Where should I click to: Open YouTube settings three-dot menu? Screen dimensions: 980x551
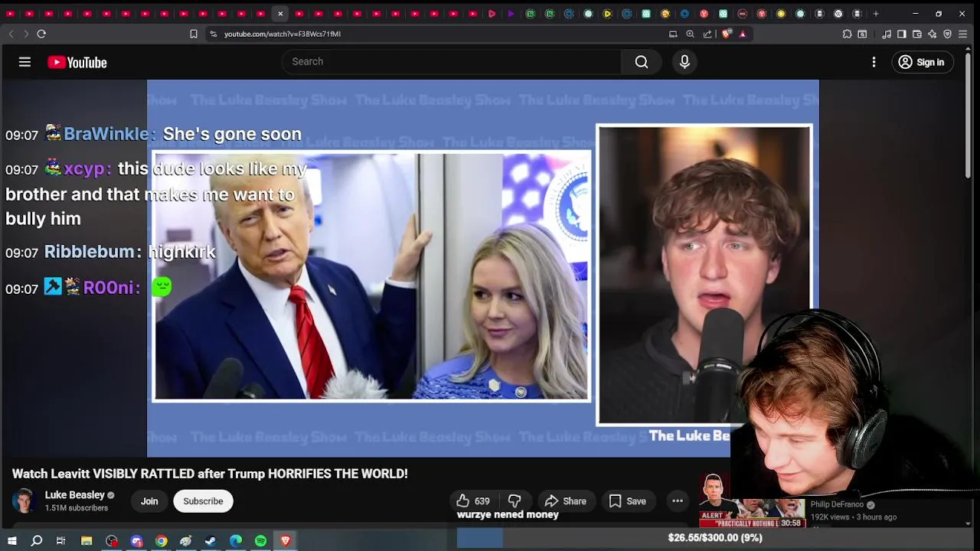coord(874,62)
